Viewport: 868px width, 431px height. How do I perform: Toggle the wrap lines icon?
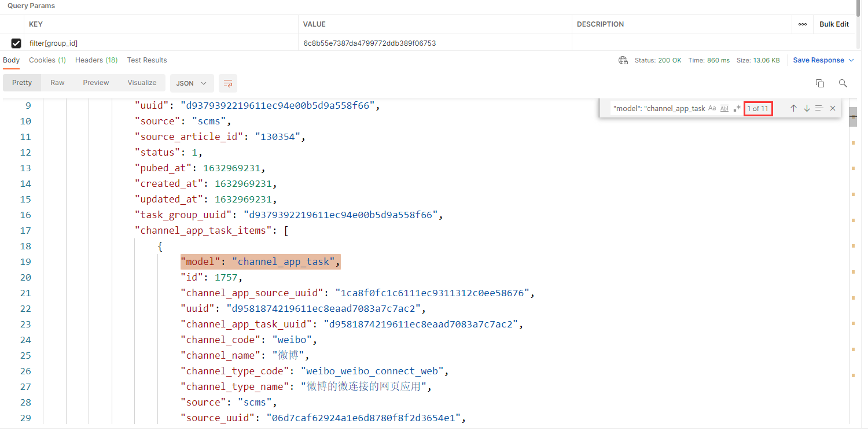point(228,83)
